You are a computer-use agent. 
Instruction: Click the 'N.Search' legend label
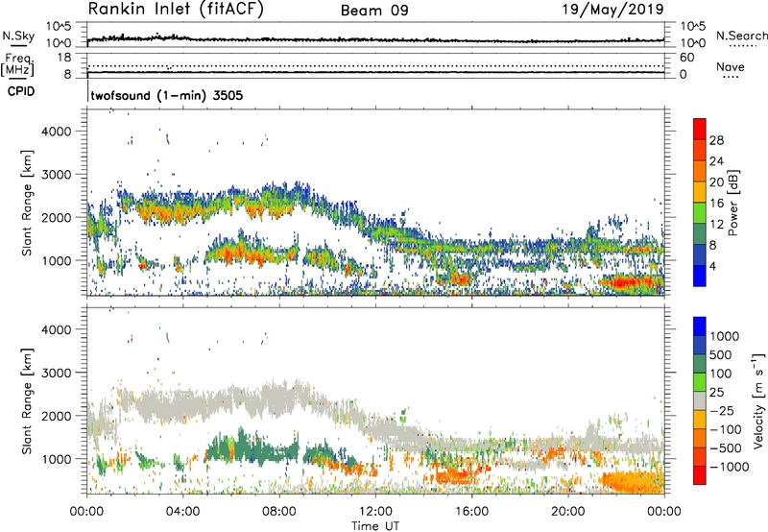(x=741, y=36)
